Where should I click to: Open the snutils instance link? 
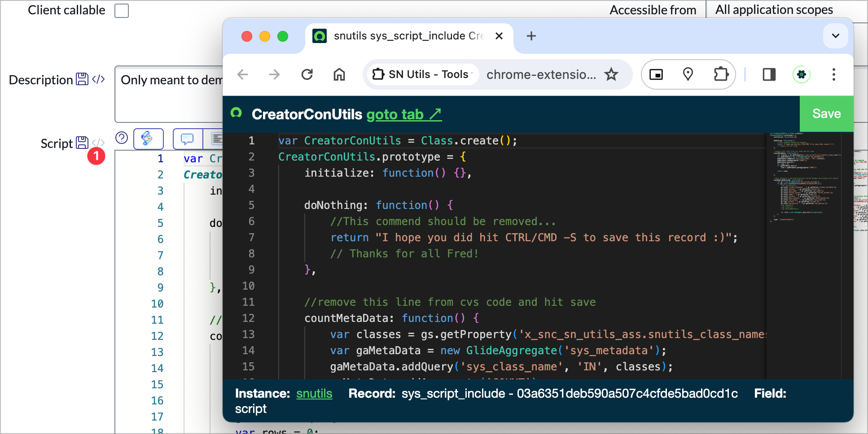pyautogui.click(x=314, y=394)
